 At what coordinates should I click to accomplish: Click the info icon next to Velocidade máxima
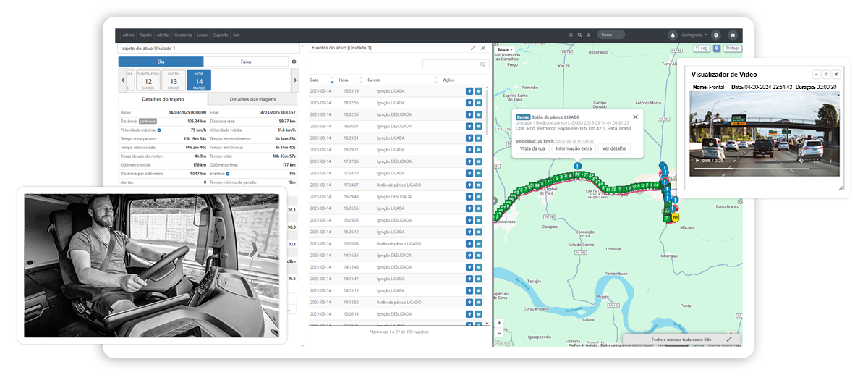pos(158,130)
